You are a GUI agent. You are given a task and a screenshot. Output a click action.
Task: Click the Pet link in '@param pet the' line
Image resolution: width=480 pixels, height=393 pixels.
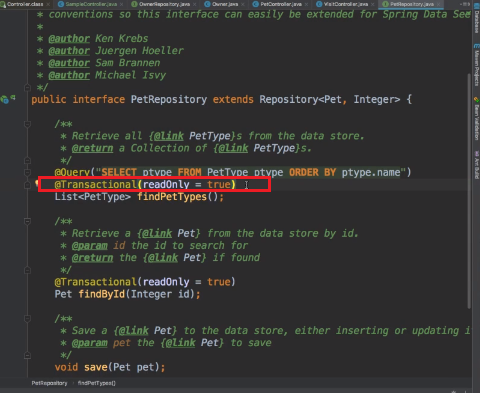[x=210, y=343]
